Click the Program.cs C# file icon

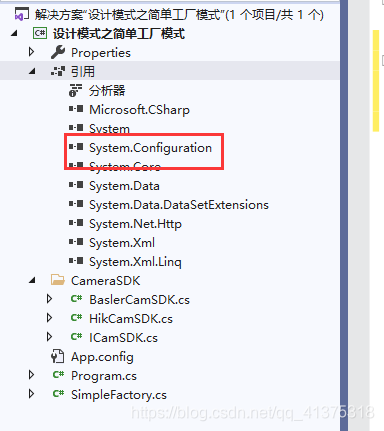coord(58,375)
